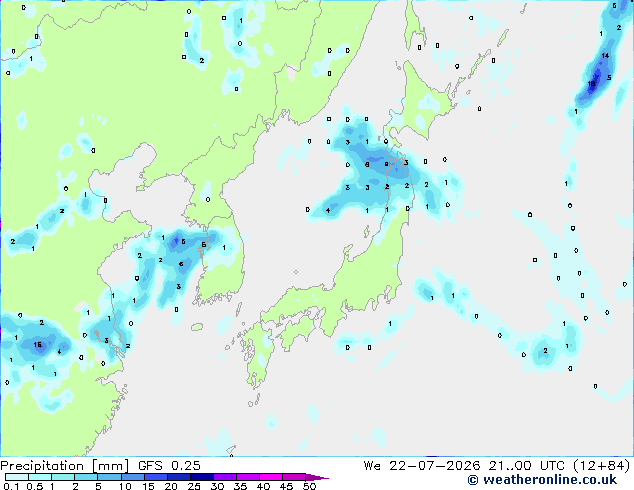Click the legend label '40'
This screenshot has height=490, width=634.
(x=263, y=486)
